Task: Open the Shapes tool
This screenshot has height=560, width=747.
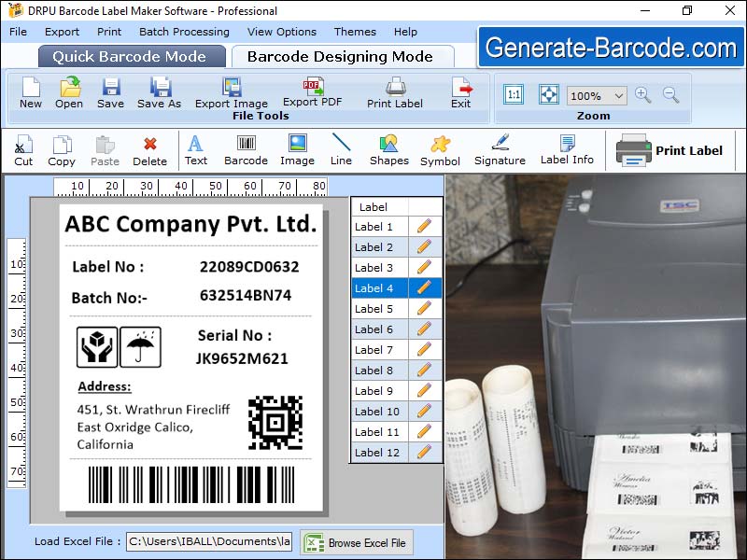Action: pyautogui.click(x=389, y=150)
